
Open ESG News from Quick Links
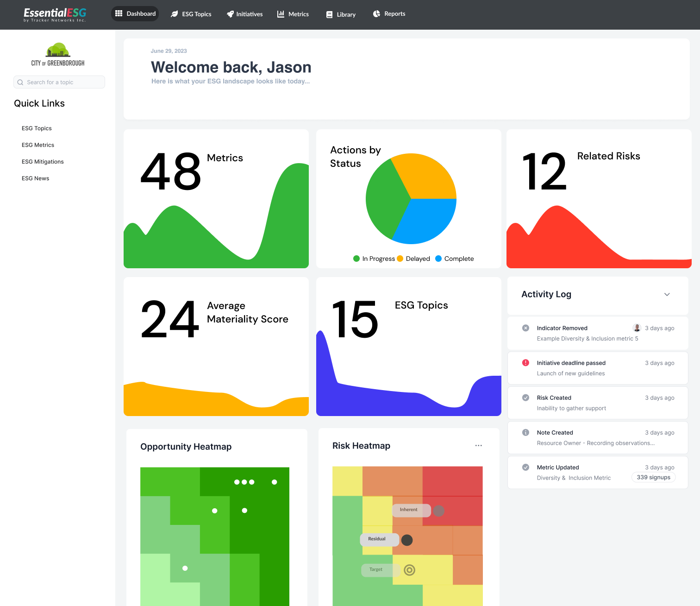pos(35,178)
